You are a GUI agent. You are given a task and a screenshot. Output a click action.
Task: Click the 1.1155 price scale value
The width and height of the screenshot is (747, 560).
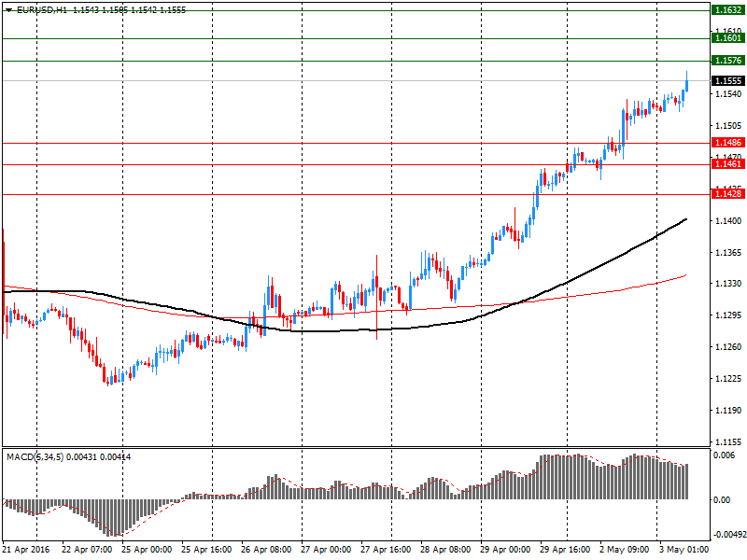tap(728, 441)
